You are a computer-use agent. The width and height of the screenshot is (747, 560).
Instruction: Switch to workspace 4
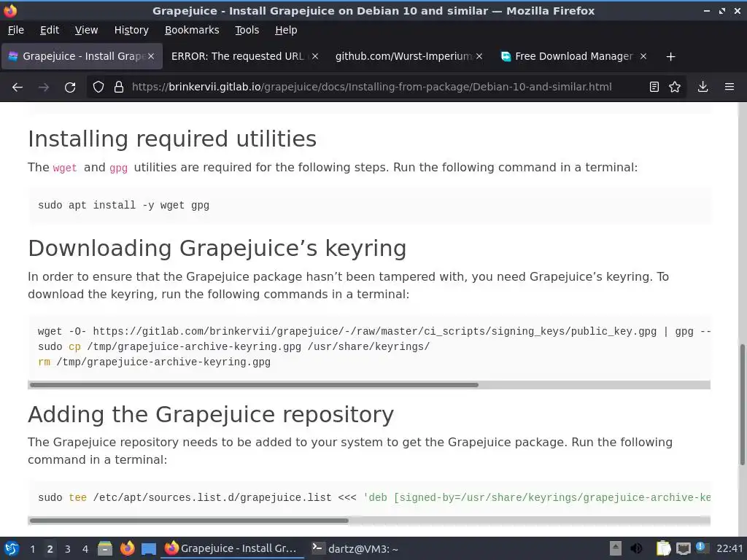(85, 549)
